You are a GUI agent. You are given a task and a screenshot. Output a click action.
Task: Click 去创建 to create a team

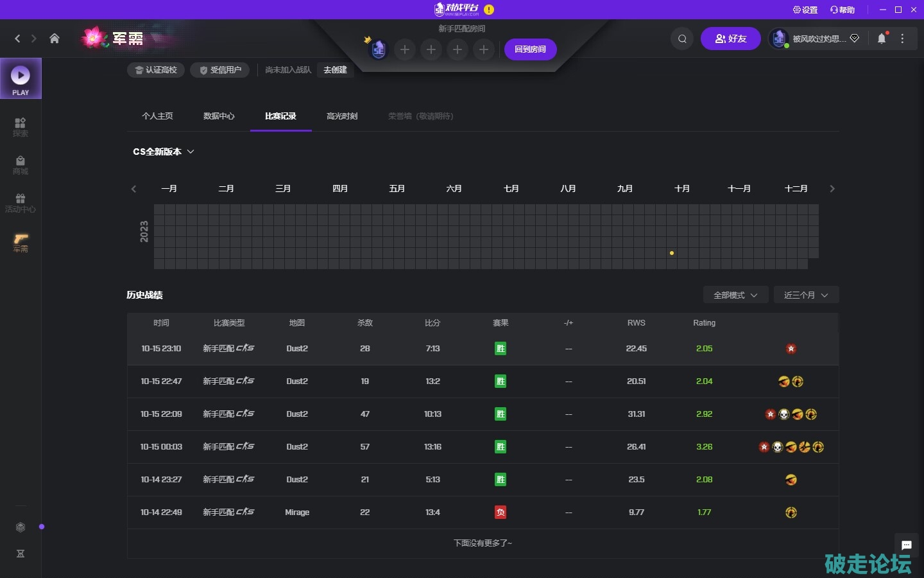(335, 70)
